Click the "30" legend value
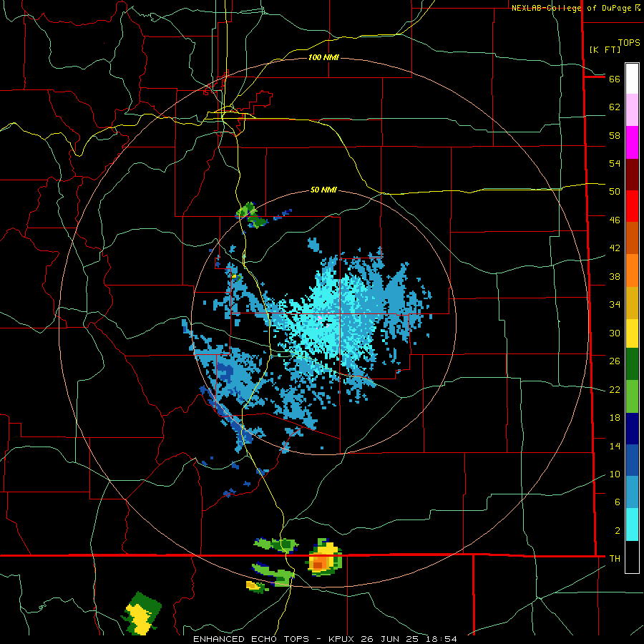 pyautogui.click(x=615, y=333)
